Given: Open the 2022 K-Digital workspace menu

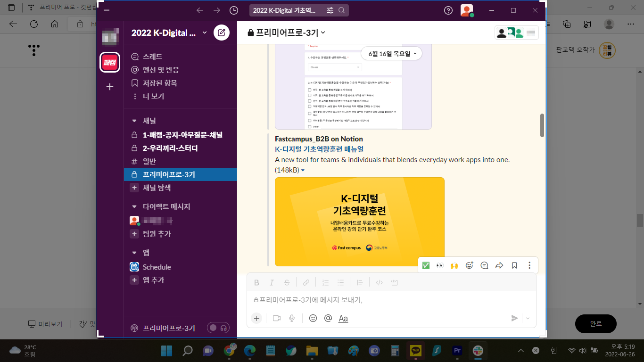Looking at the screenshot, I should click(169, 33).
